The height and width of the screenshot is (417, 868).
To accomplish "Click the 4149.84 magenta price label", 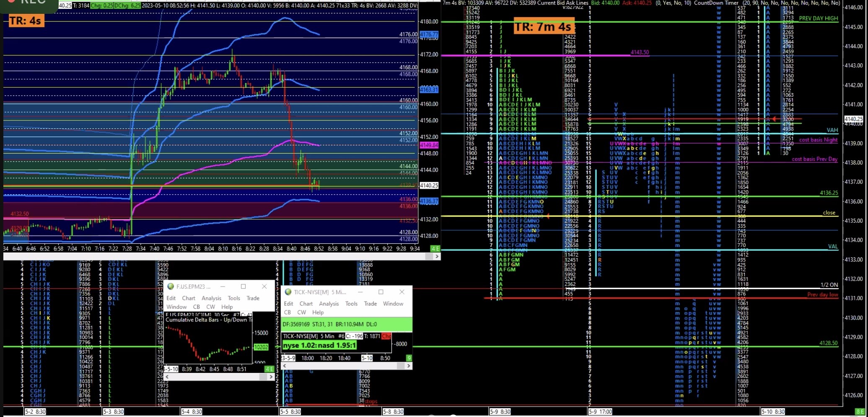I will click(x=429, y=145).
